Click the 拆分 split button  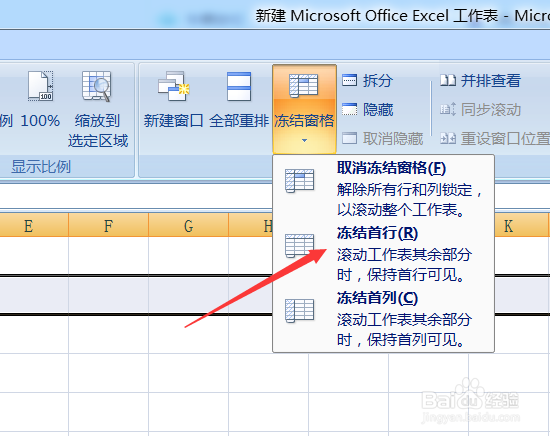pos(367,81)
